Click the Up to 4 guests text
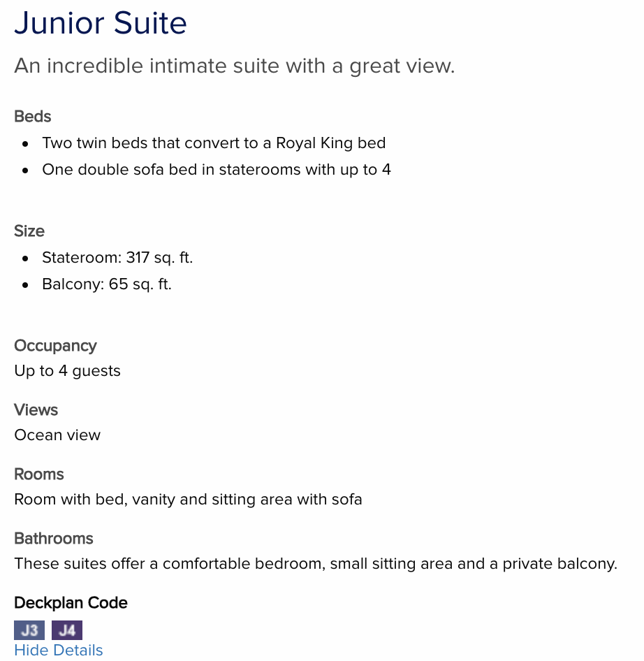Viewport: 644px width, 661px height. coord(68,371)
